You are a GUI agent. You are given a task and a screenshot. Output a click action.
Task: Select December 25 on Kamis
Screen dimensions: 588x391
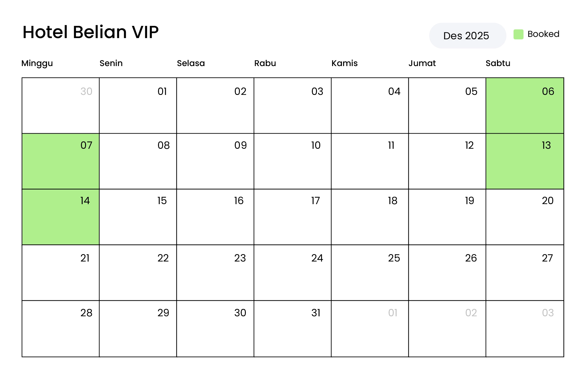coord(370,272)
